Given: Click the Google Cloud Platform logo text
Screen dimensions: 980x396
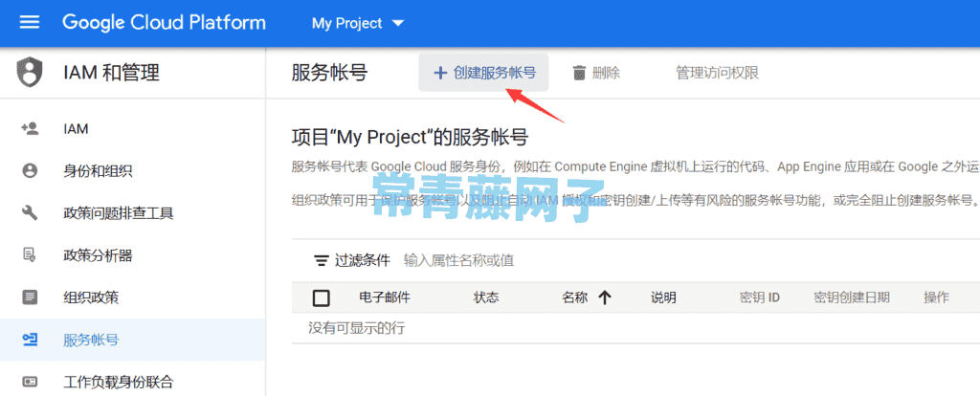Looking at the screenshot, I should 164,23.
